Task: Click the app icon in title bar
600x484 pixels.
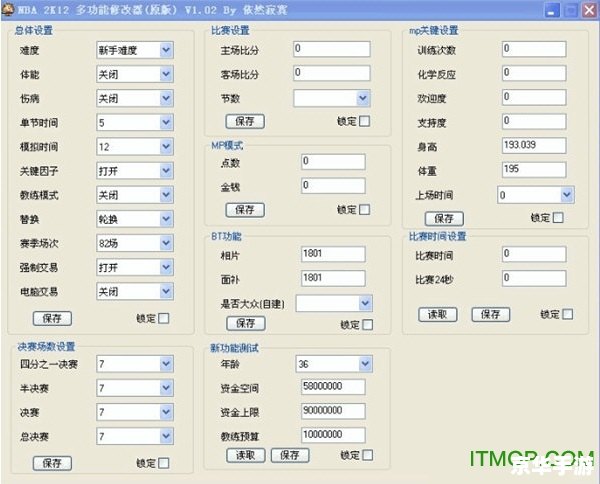Action: click(7, 8)
